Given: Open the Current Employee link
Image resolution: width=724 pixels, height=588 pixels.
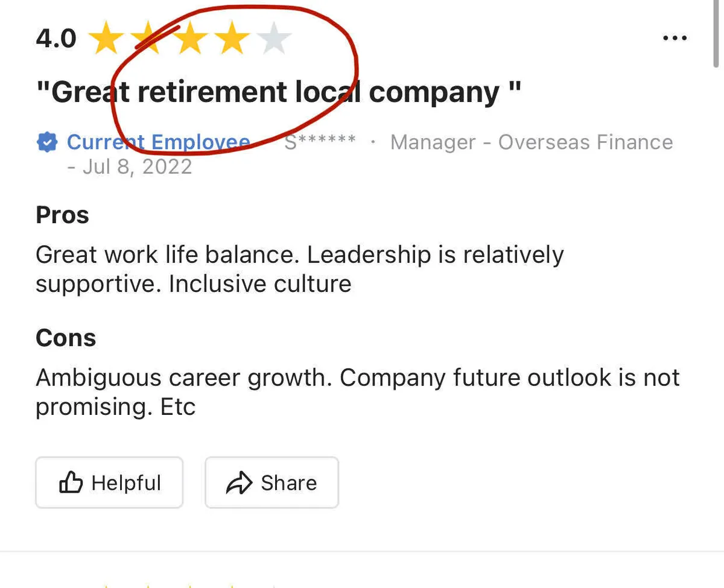Looking at the screenshot, I should (158, 142).
